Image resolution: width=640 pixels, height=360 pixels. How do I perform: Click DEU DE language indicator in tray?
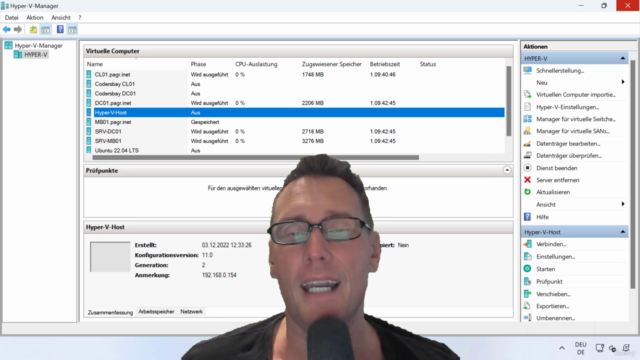tap(580, 348)
